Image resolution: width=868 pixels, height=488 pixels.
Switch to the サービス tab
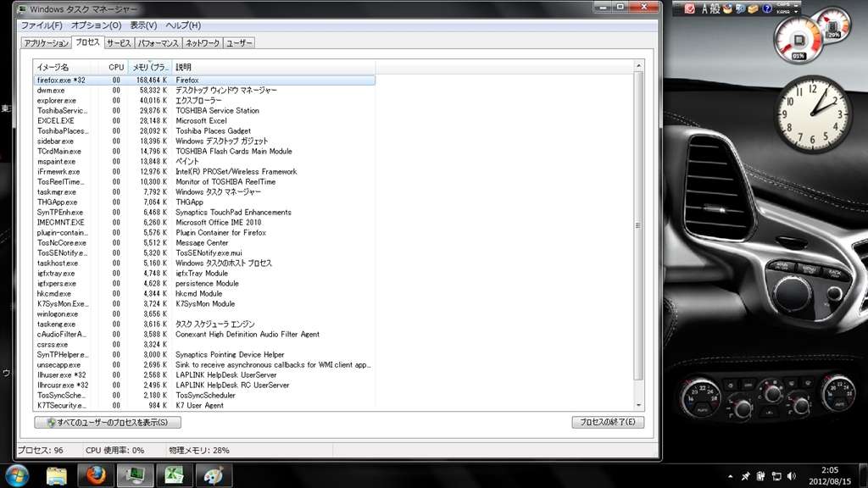[x=119, y=43]
